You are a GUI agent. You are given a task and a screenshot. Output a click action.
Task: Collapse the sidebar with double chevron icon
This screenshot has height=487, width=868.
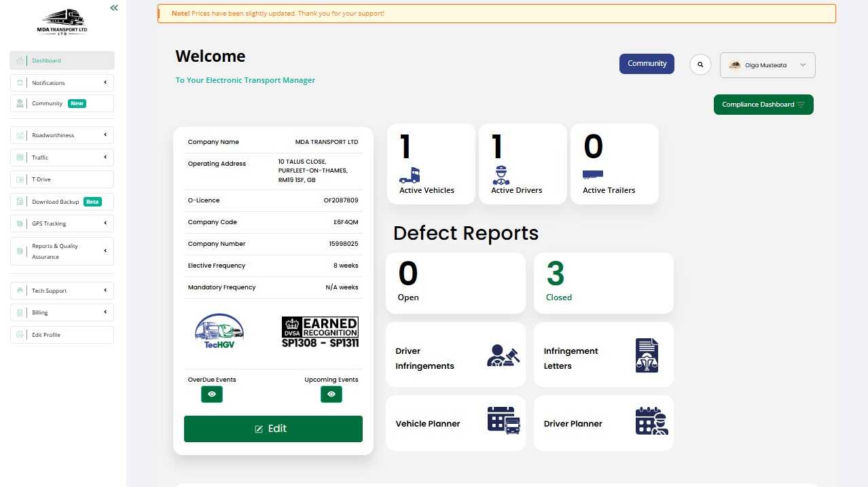[x=114, y=7]
